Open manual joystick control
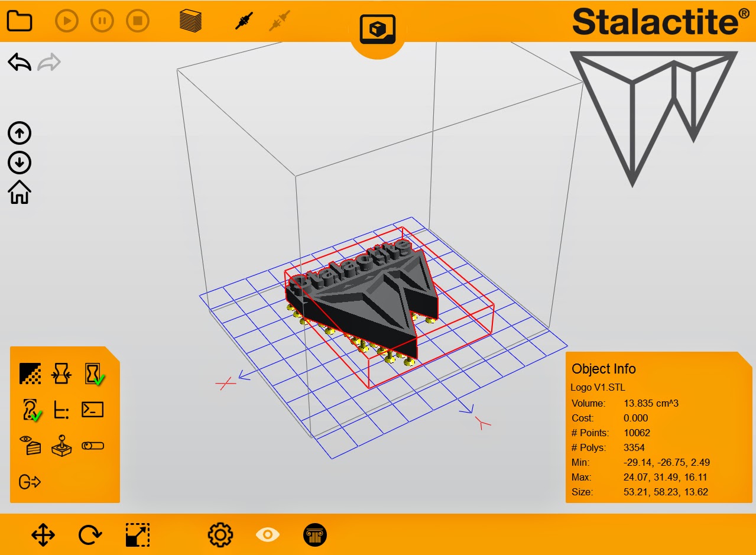The image size is (756, 555). [62, 446]
